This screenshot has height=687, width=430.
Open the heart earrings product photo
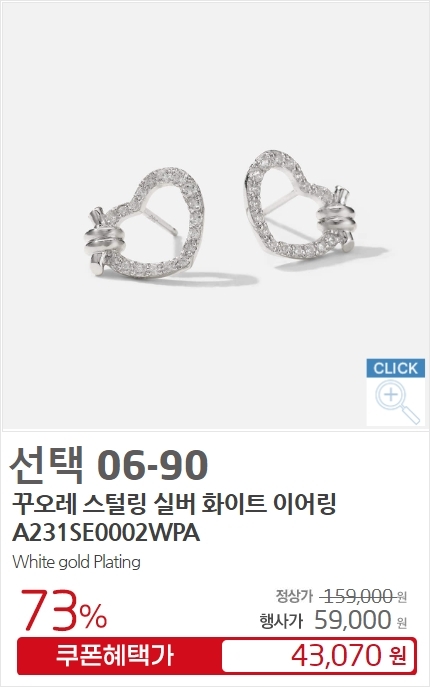coord(215,216)
